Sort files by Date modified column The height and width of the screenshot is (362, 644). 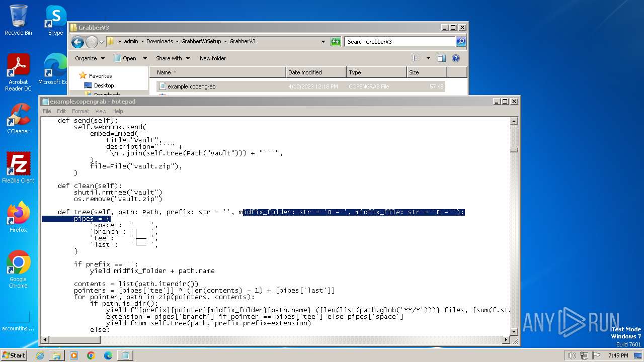coord(316,72)
